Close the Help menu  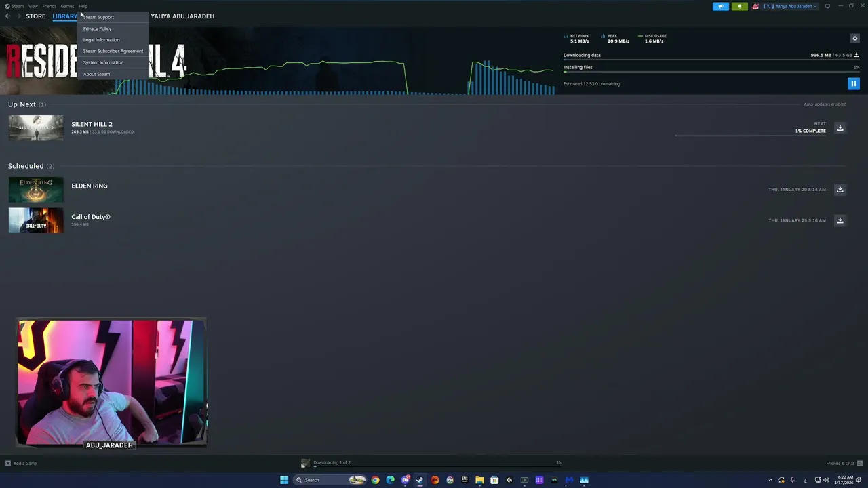(x=83, y=6)
